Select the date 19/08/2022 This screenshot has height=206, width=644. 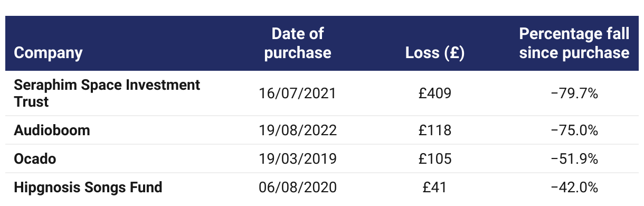click(297, 130)
